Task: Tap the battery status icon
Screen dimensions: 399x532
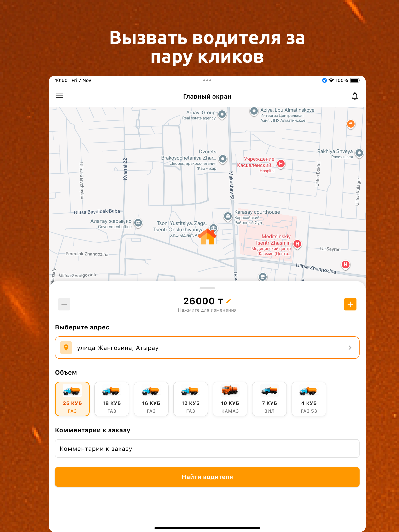Action: (x=355, y=80)
